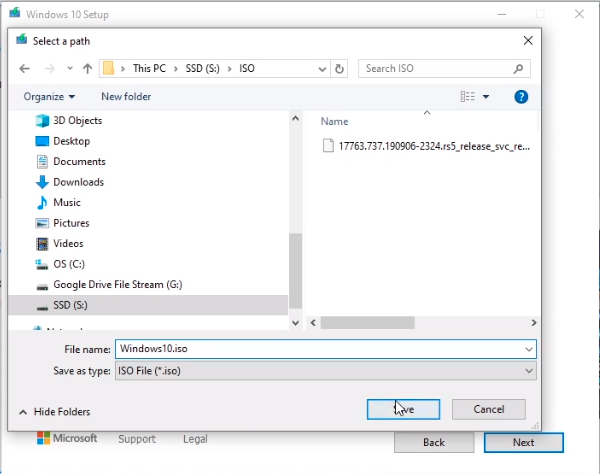Expand the address bar history dropdown
Screen dimensions: 600x474
tap(322, 69)
